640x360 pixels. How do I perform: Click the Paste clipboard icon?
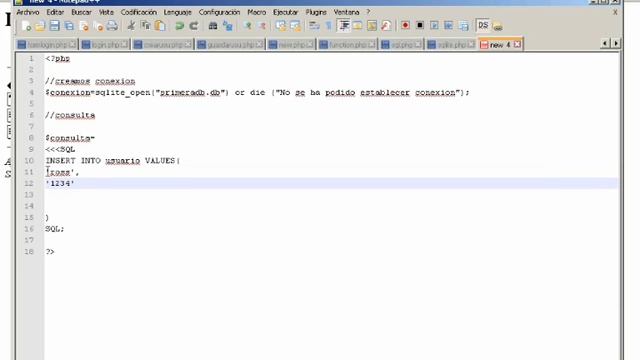(x=160, y=26)
